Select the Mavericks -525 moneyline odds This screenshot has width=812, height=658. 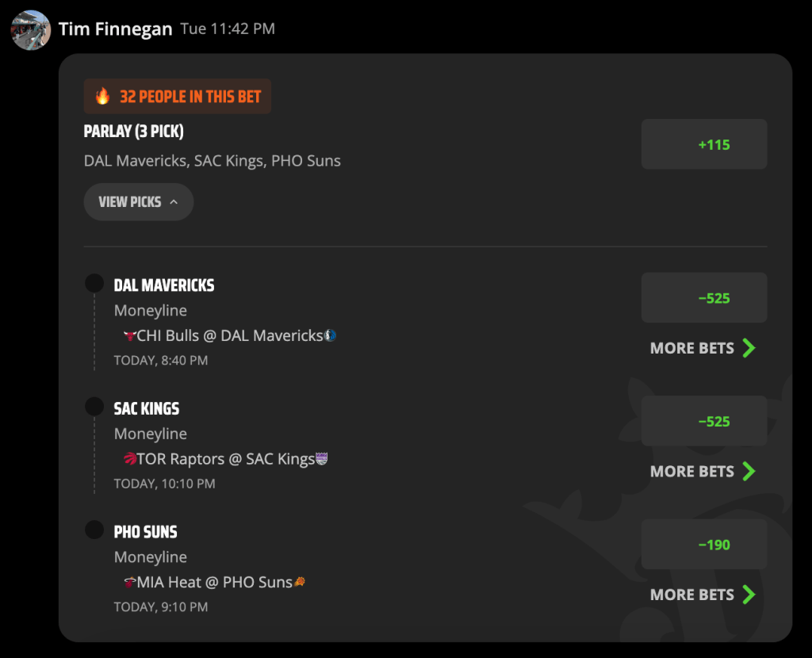(x=704, y=297)
